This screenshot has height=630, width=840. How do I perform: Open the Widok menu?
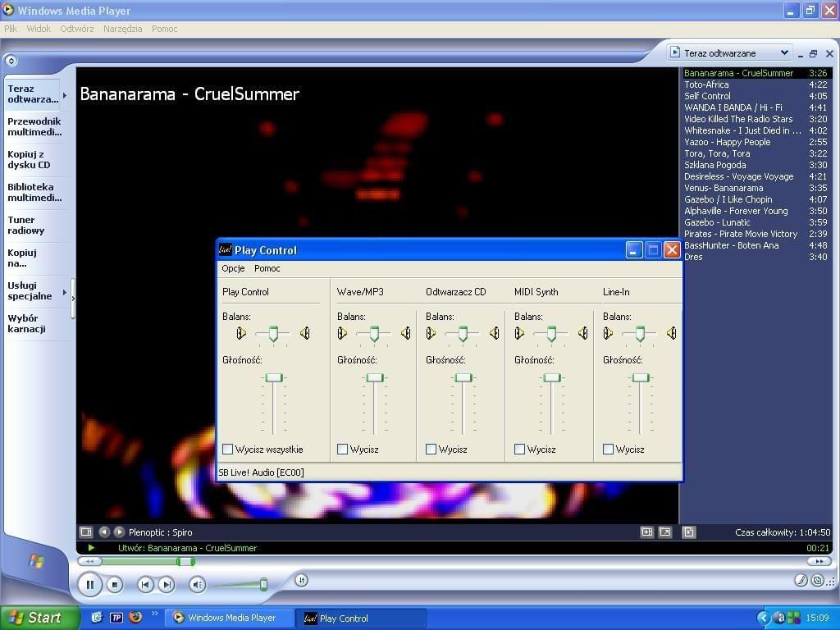point(39,29)
